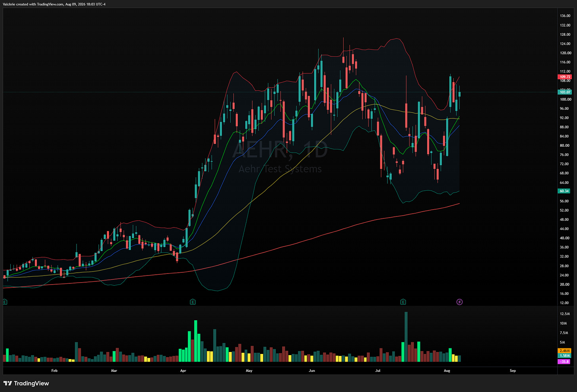Screen dimensions: 577x392
Task: Click the 40.00 price scale label
Action: 564,238
